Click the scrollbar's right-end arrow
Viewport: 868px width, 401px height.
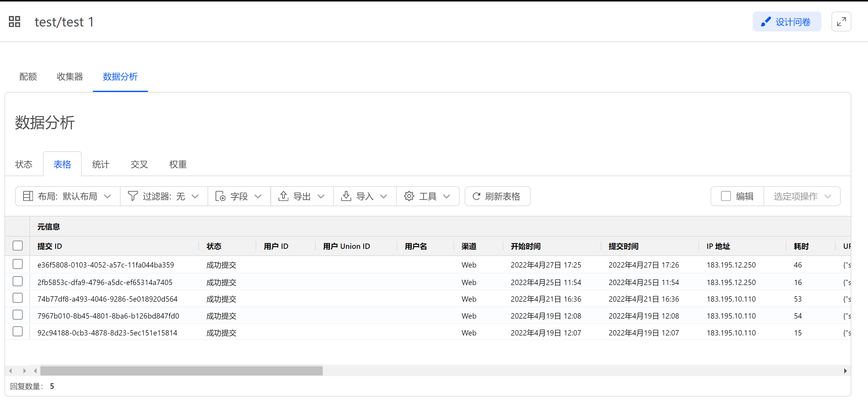pyautogui.click(x=845, y=371)
